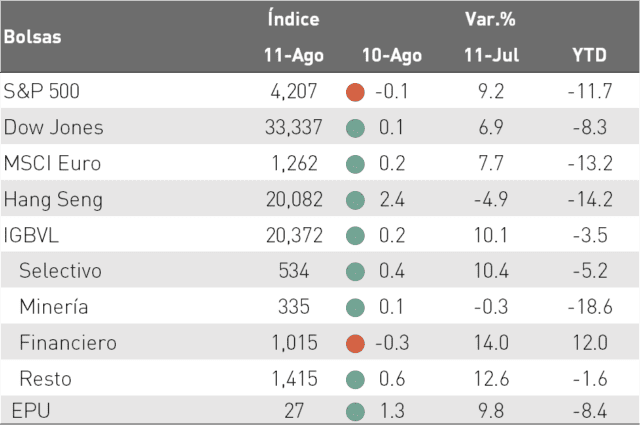Click the green indicator dot for Dow Jones
Image resolution: width=640 pixels, height=425 pixels.
[x=355, y=128]
